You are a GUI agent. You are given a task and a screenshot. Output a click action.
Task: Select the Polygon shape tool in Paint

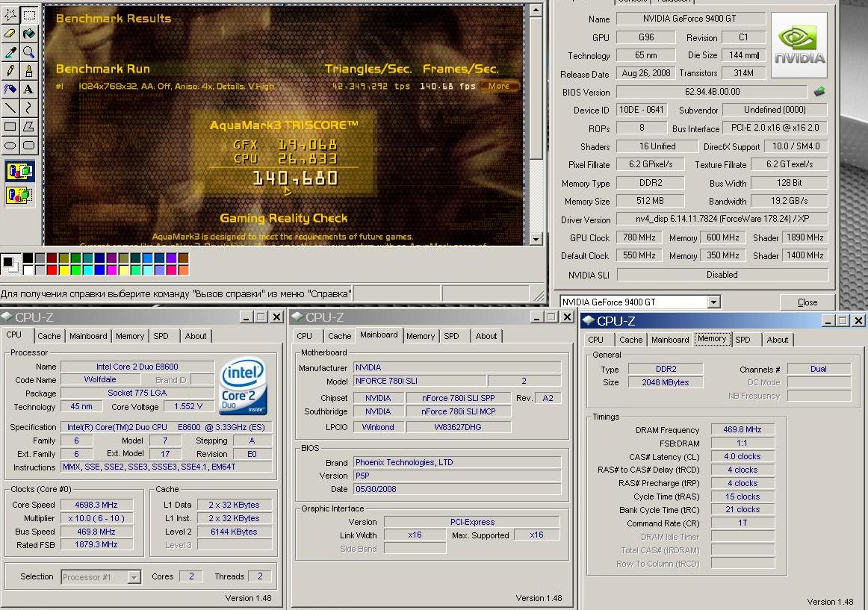coord(29,127)
